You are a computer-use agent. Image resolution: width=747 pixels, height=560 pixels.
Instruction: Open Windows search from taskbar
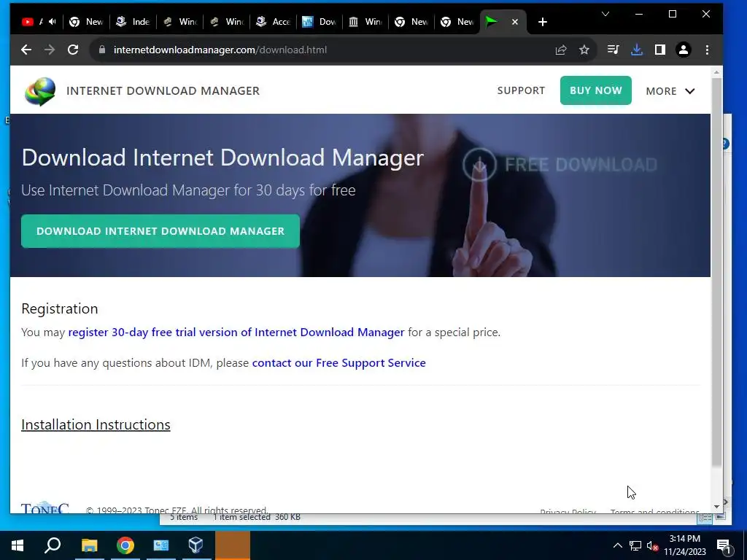click(x=53, y=545)
